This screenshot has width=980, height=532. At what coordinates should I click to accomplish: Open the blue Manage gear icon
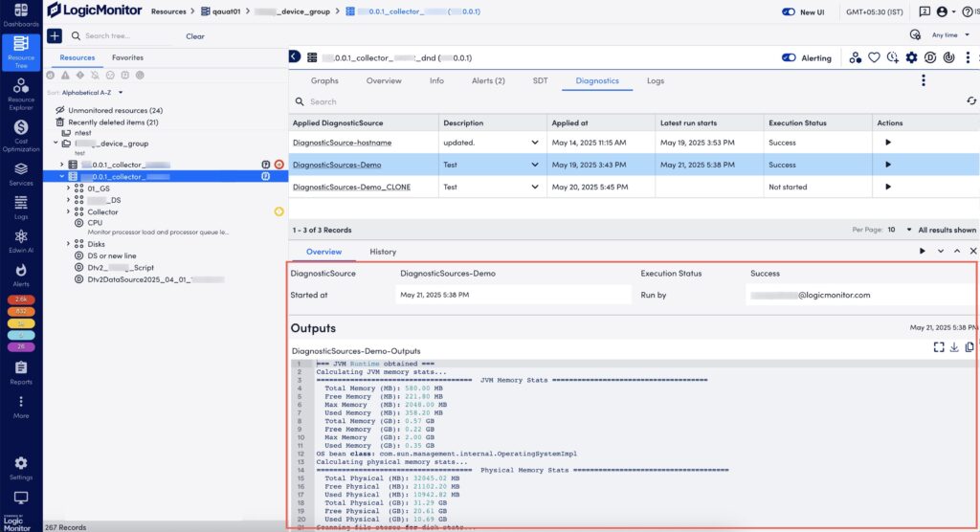point(911,57)
